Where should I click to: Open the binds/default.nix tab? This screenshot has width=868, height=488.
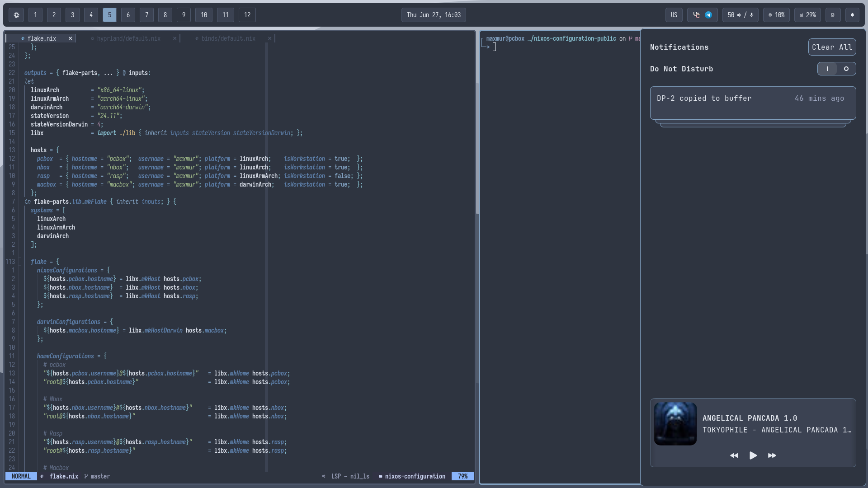tap(228, 38)
